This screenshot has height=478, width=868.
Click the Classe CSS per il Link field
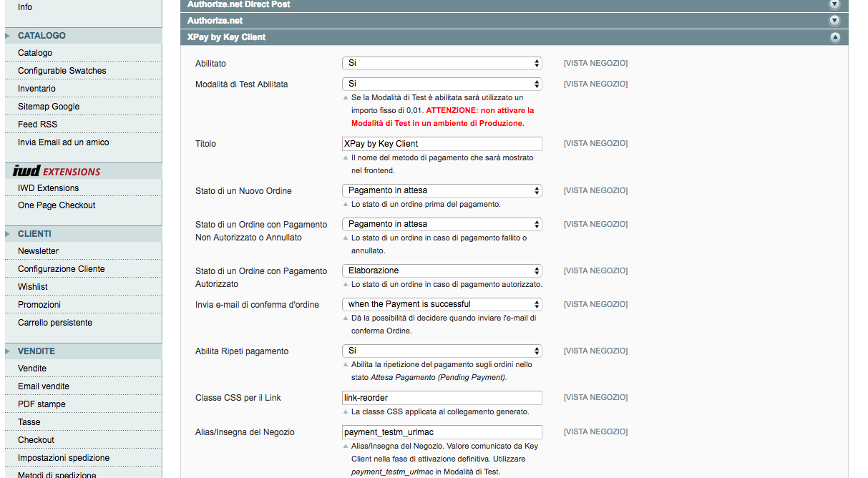442,398
